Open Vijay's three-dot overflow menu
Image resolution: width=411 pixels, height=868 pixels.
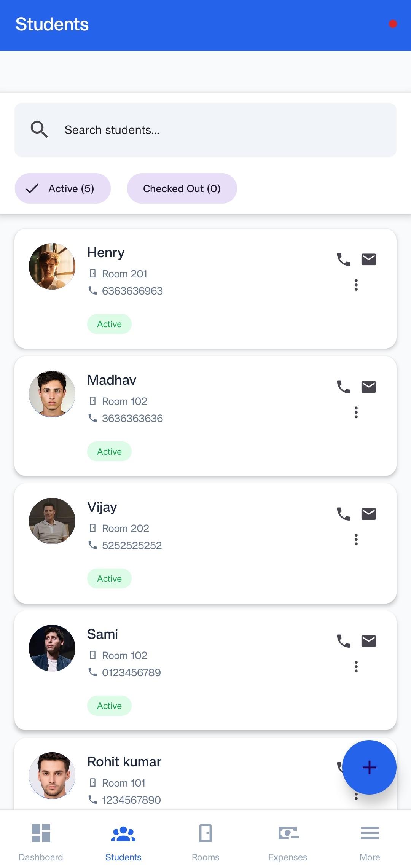pyautogui.click(x=356, y=540)
